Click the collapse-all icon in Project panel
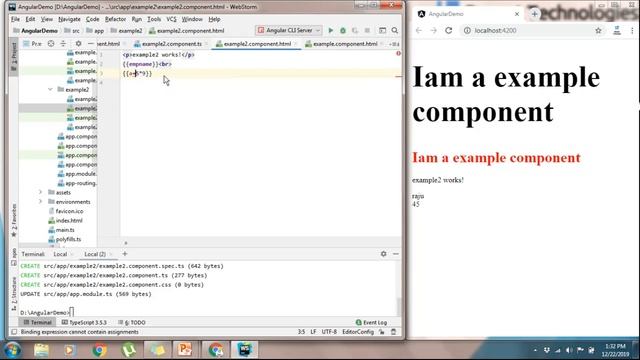Image resolution: width=640 pixels, height=360 pixels. 63,44
